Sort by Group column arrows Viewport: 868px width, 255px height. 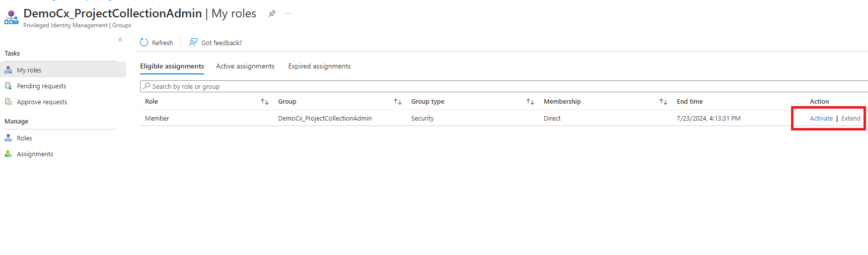pos(398,102)
